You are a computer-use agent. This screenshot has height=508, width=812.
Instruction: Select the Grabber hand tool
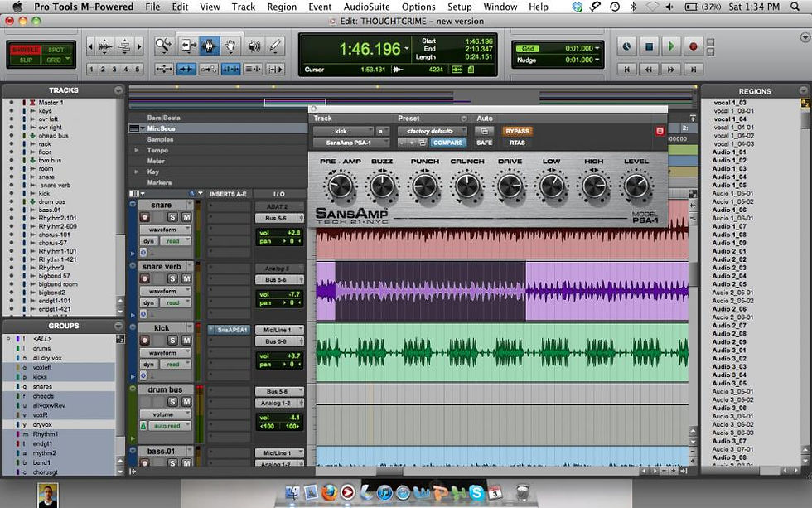[230, 46]
